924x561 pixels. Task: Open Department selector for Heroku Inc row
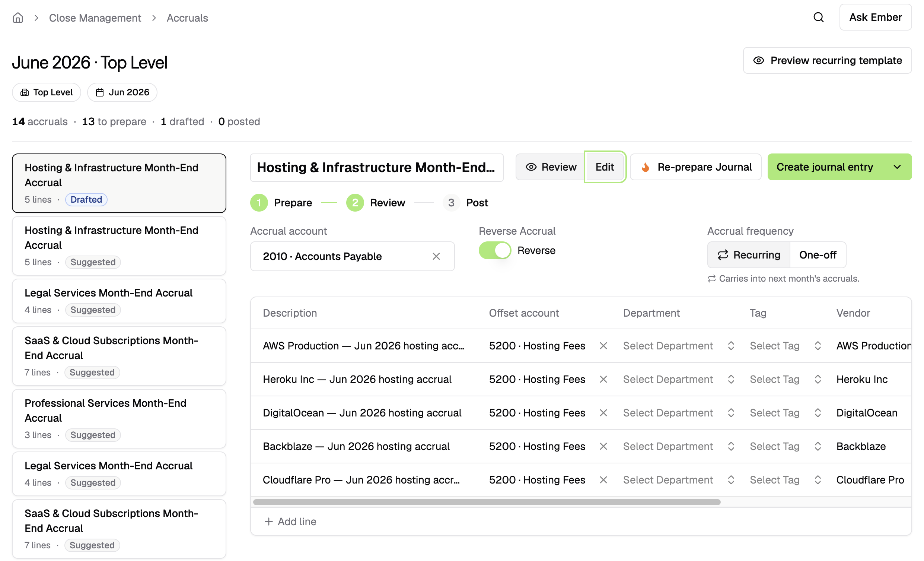coord(679,379)
